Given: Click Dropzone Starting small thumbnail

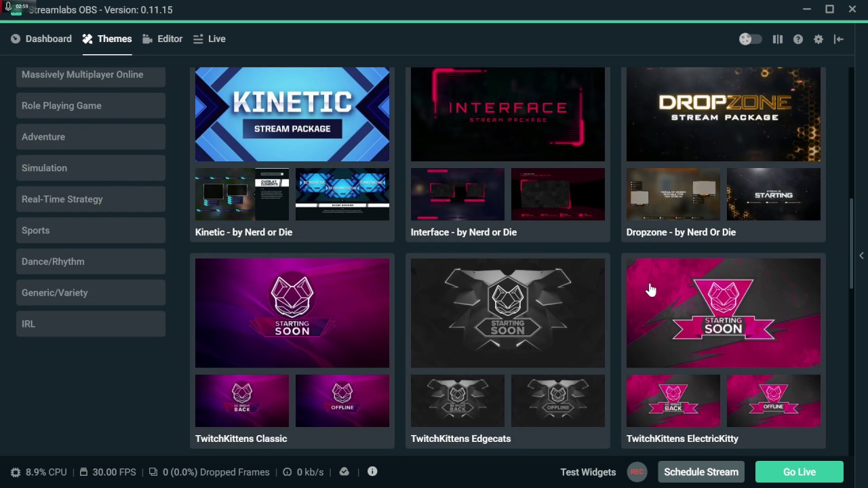Looking at the screenshot, I should [x=774, y=194].
